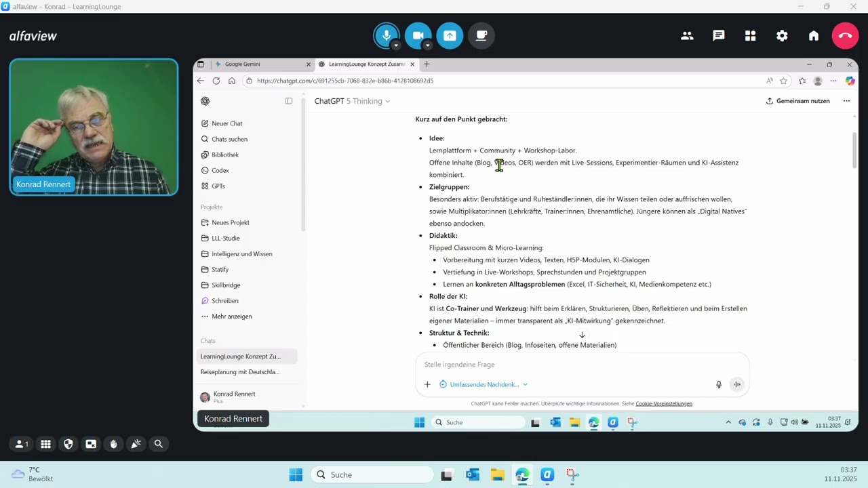The image size is (868, 488).
Task: Open the alfaview rooms grid icon
Action: click(750, 36)
